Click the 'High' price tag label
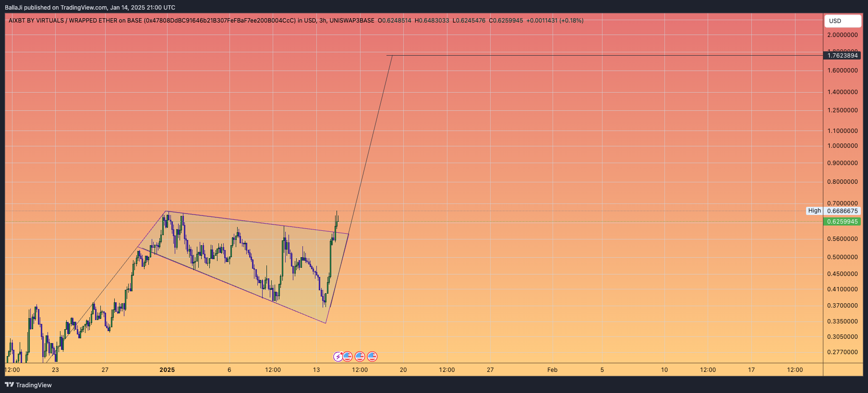 pos(814,211)
